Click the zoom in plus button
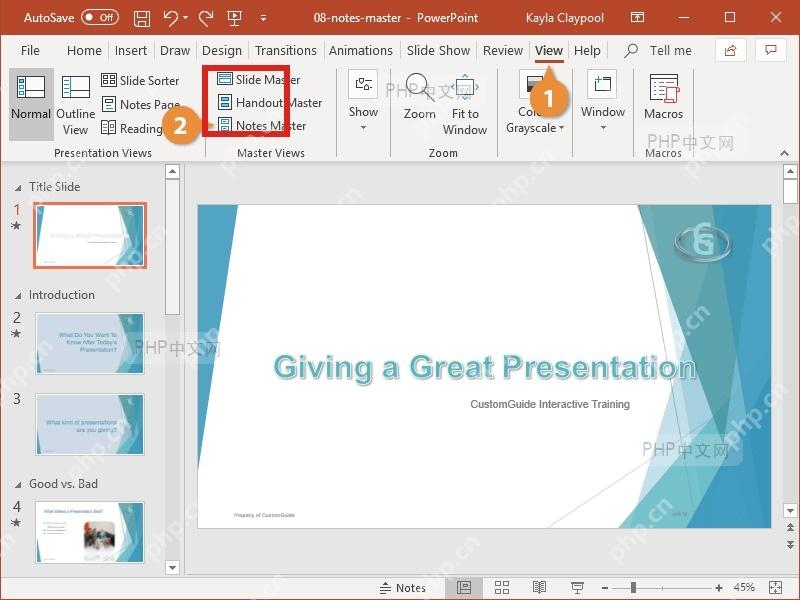The image size is (800, 600). point(719,588)
